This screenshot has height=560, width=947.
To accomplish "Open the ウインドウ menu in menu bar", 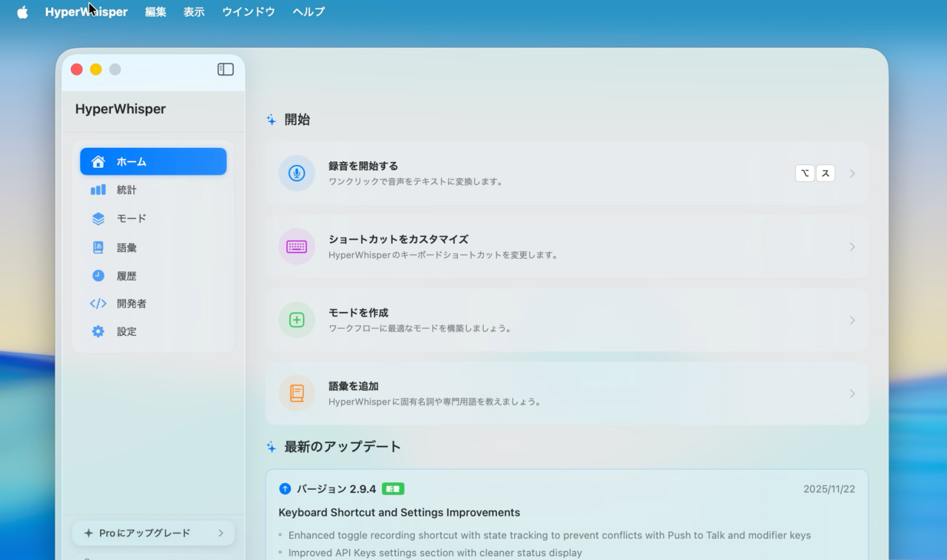I will tap(249, 12).
